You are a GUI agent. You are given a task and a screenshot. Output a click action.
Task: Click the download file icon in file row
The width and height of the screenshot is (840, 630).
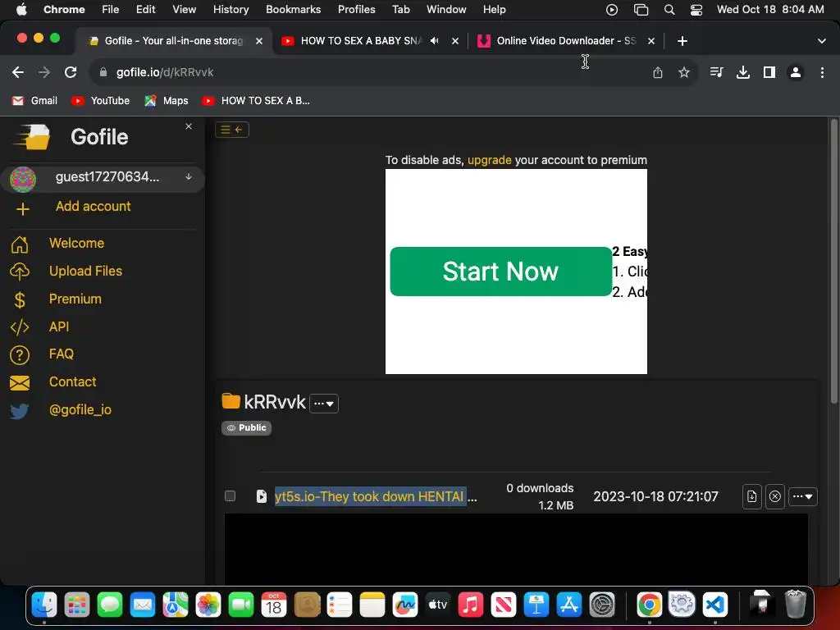click(x=752, y=496)
